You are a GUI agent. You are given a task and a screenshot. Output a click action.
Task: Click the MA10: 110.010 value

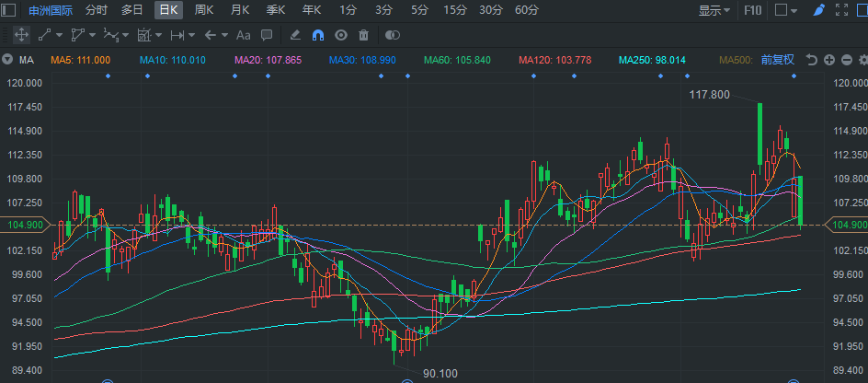click(x=173, y=60)
